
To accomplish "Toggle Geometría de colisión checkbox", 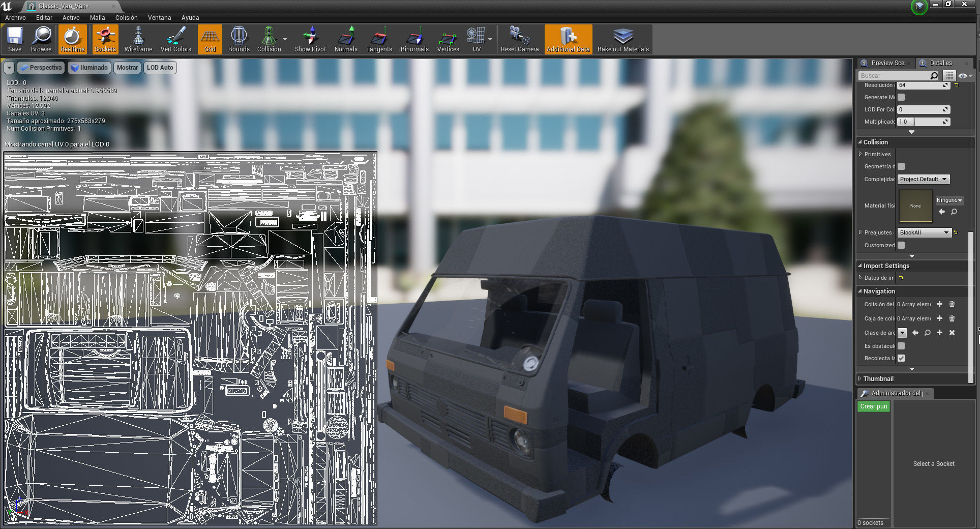I will pos(901,166).
